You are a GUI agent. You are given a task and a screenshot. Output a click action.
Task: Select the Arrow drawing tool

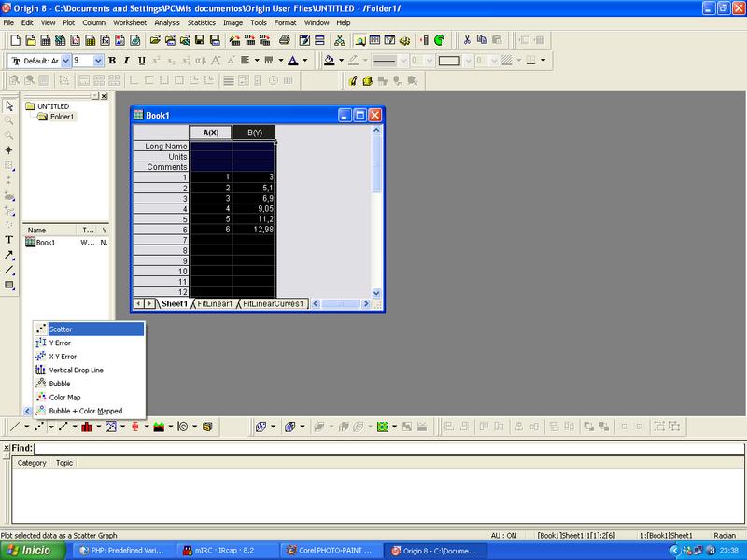point(9,255)
